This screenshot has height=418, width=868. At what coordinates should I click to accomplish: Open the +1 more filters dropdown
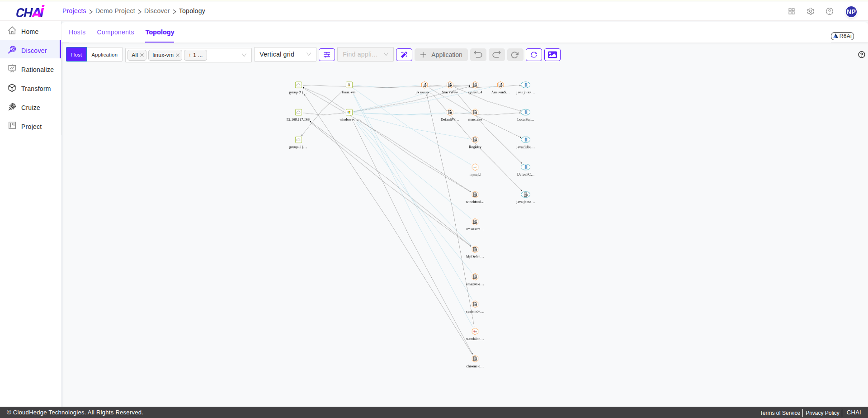195,55
